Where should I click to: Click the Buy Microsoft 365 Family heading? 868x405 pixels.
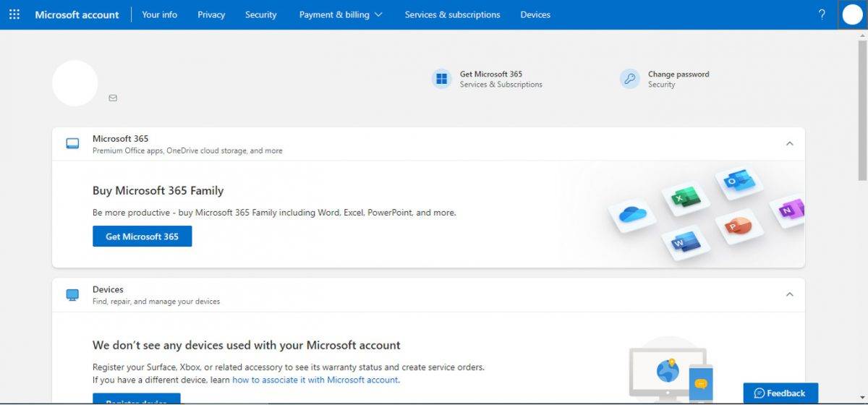(x=158, y=191)
